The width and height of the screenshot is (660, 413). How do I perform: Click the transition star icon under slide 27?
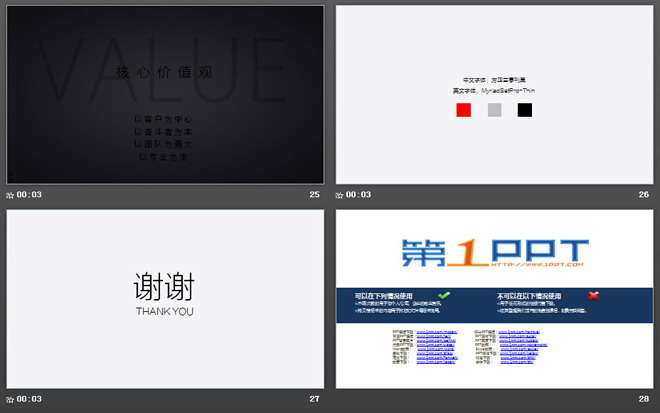10,399
